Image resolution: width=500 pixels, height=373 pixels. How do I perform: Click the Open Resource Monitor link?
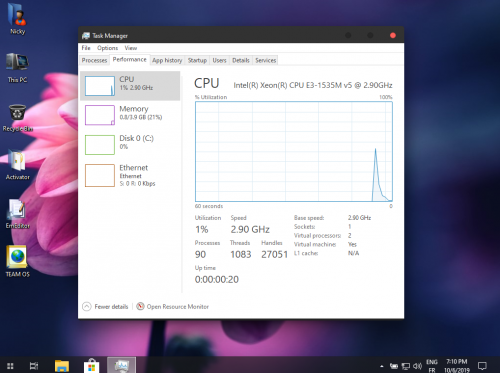pyautogui.click(x=178, y=306)
